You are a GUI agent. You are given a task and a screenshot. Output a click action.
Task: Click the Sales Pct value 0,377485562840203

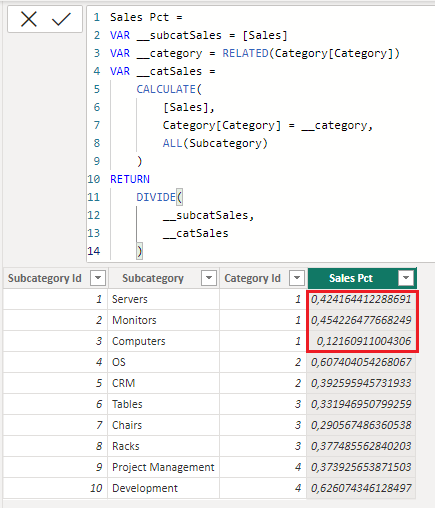(x=361, y=446)
